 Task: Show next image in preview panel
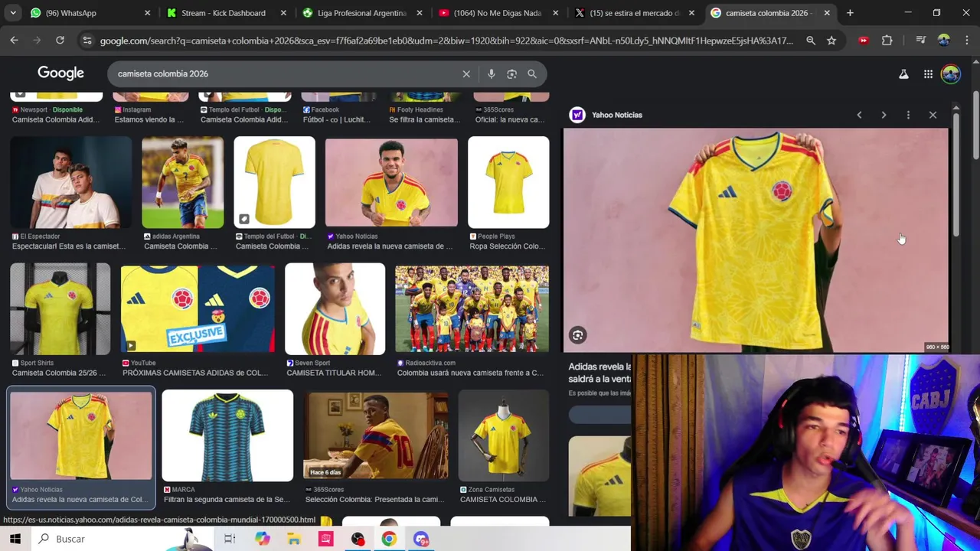click(884, 115)
